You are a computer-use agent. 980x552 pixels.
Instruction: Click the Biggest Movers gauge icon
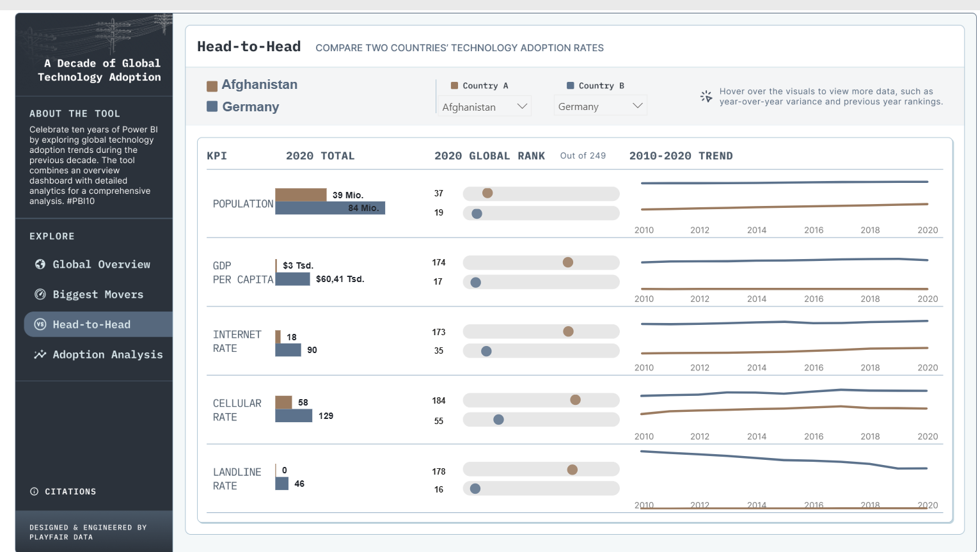click(x=40, y=294)
